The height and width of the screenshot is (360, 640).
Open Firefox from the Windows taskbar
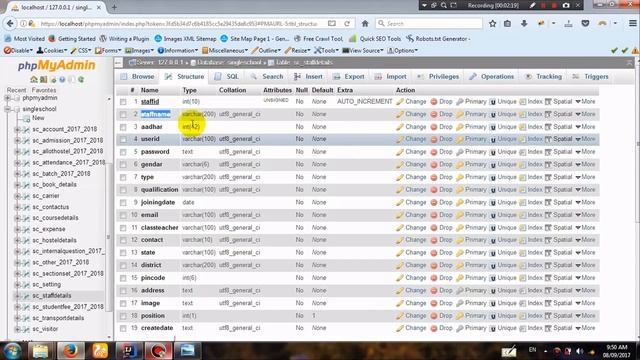point(70,351)
